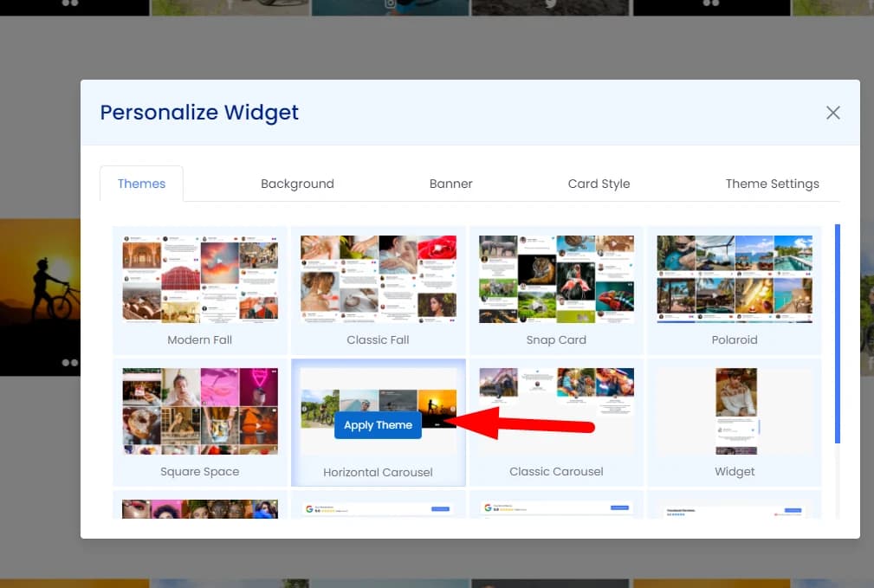This screenshot has height=588, width=874.
Task: Choose the Polaroid theme preview
Action: [x=735, y=279]
